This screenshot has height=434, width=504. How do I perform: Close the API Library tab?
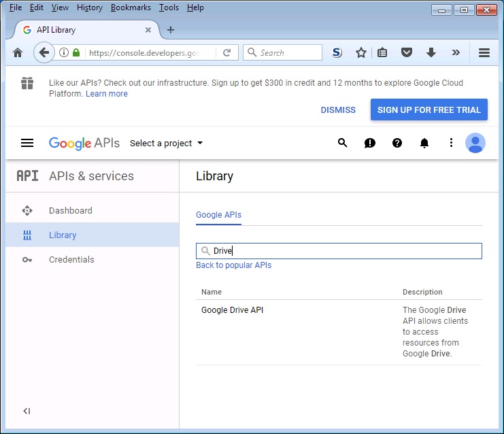(x=148, y=30)
